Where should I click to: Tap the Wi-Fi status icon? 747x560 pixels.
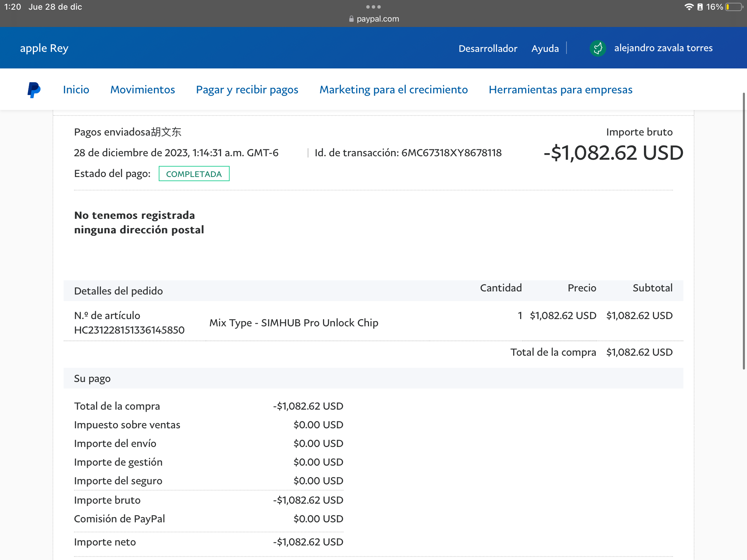(x=689, y=7)
